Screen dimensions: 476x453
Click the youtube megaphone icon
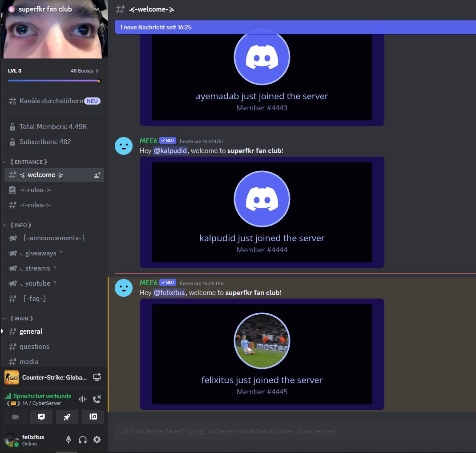[12, 283]
